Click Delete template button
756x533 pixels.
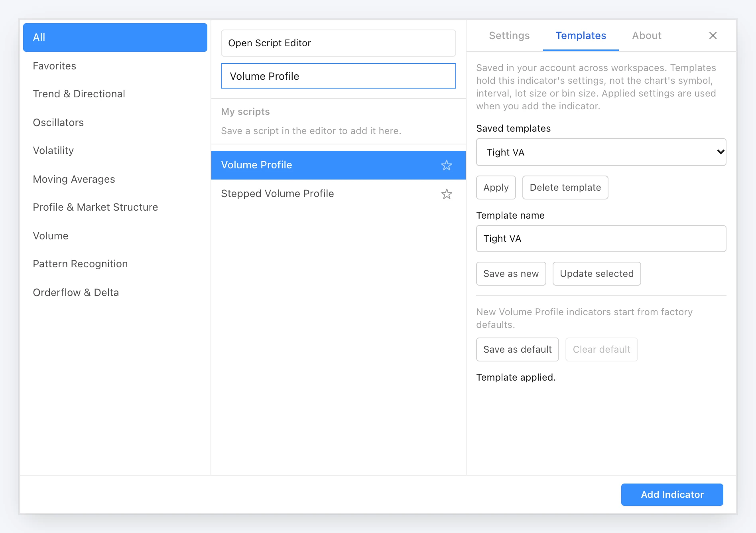click(x=565, y=188)
